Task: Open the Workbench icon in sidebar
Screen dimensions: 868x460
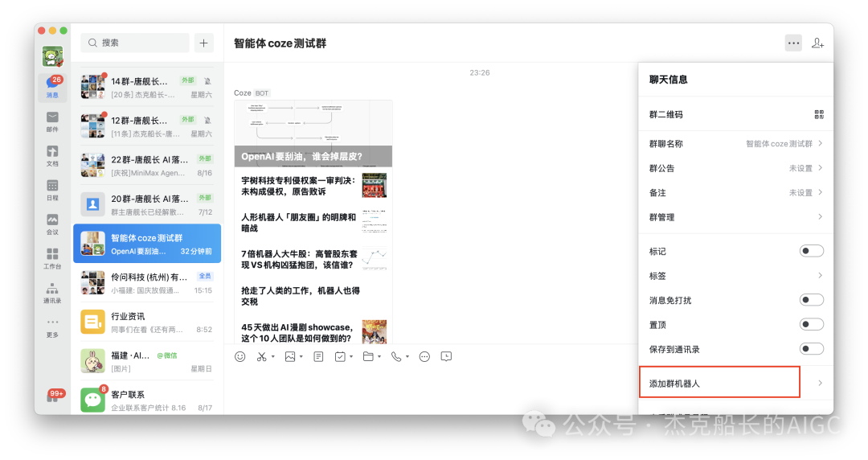Action: [52, 258]
